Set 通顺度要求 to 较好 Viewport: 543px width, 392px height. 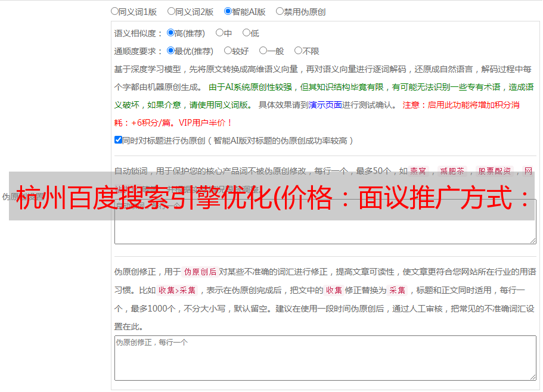[228, 51]
